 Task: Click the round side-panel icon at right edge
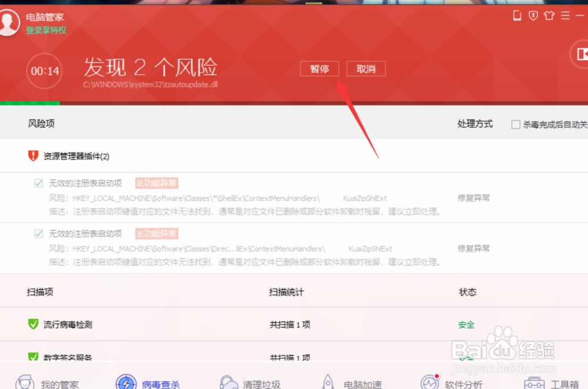coord(580,54)
